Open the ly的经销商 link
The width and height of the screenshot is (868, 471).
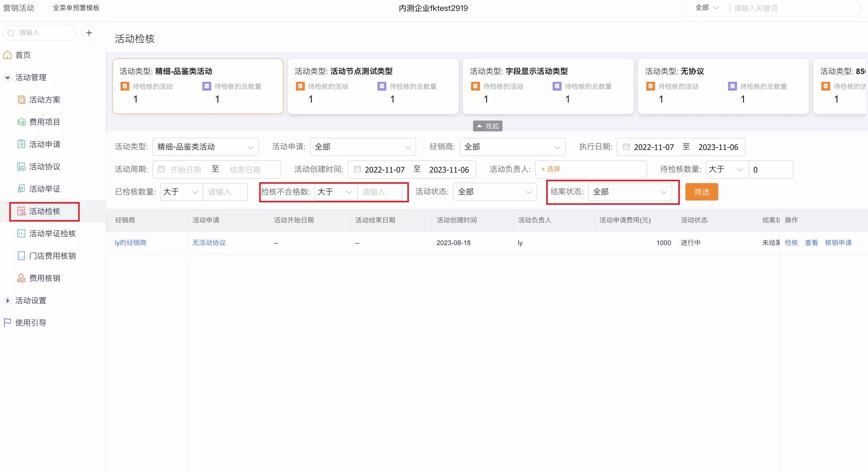point(131,242)
